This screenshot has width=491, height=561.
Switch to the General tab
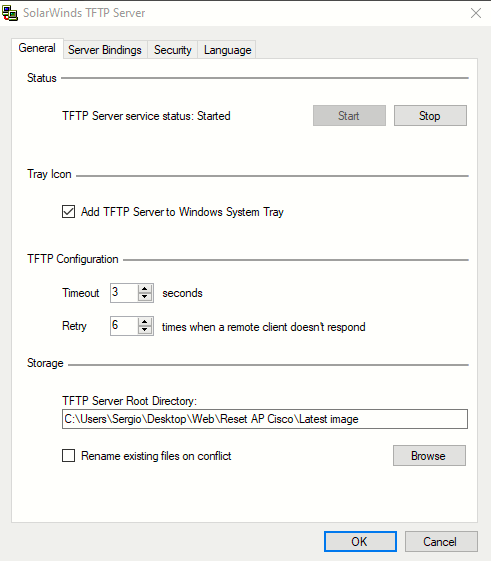coord(37,48)
